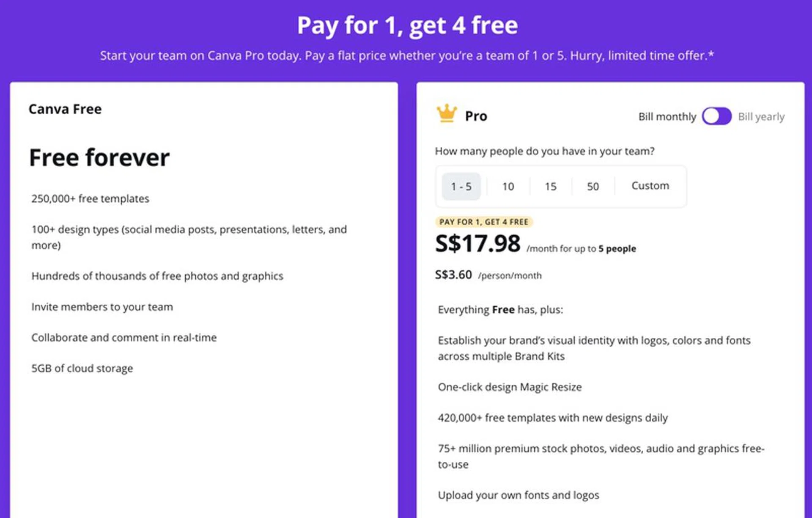Viewport: 812px width, 518px height.
Task: Click the 5GB of cloud storage feature
Action: pyautogui.click(x=82, y=368)
